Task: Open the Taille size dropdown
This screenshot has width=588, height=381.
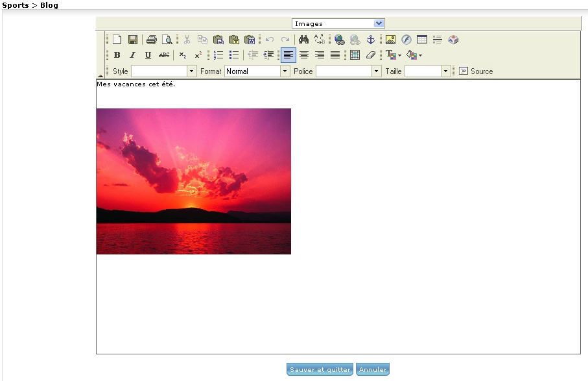Action: (427, 71)
